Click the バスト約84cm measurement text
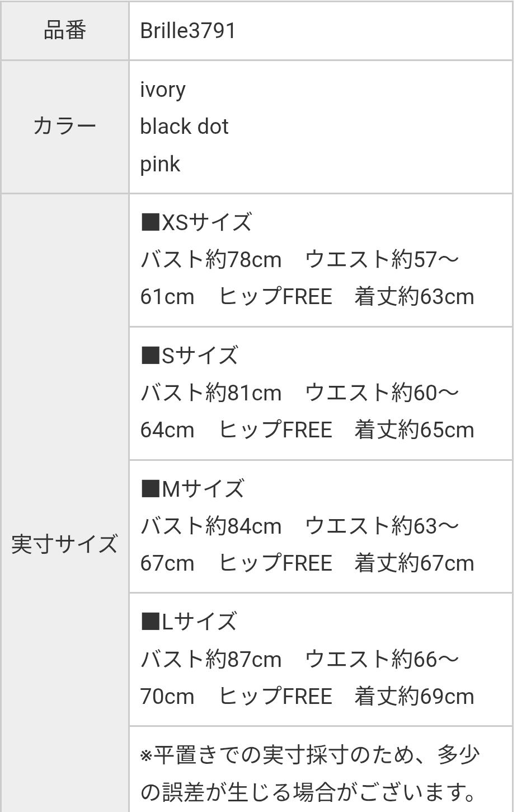The width and height of the screenshot is (517, 812). coord(211,526)
